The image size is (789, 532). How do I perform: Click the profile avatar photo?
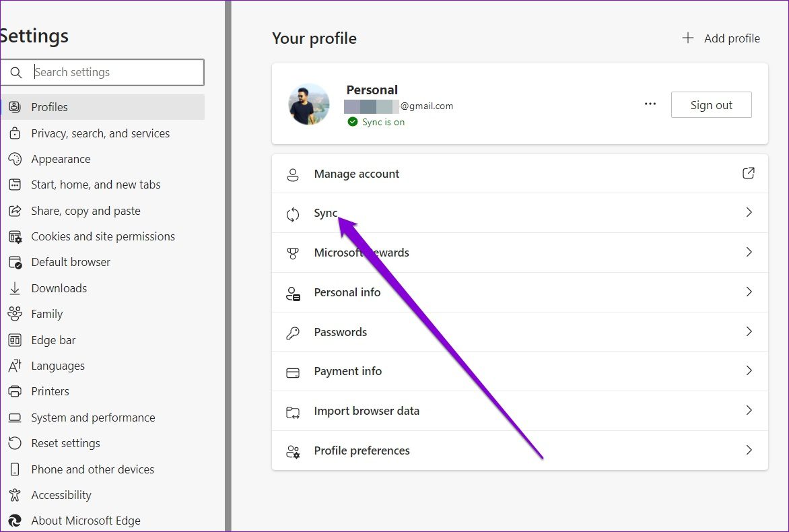pos(309,104)
